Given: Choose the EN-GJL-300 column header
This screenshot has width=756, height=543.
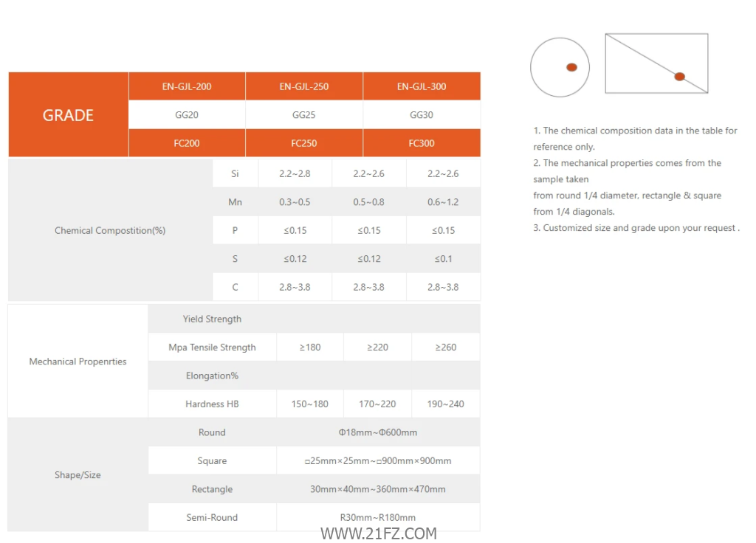Looking at the screenshot, I should [422, 86].
